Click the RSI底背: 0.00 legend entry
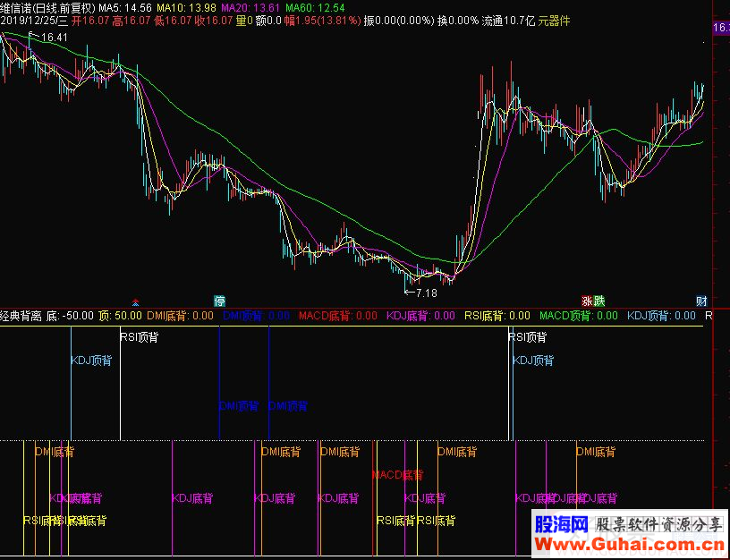 coord(497,316)
